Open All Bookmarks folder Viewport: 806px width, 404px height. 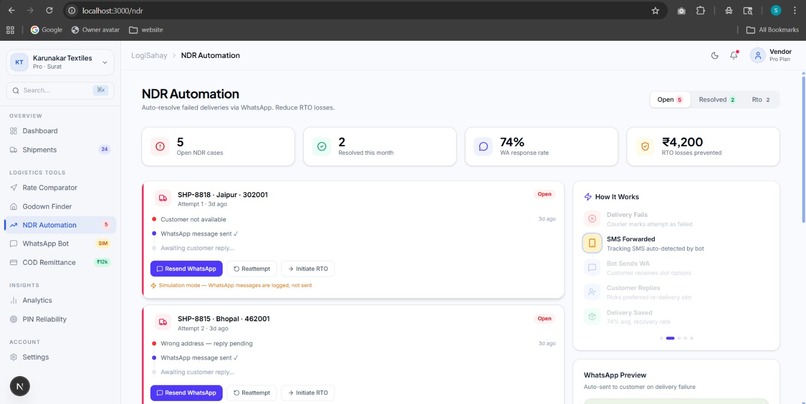(773, 30)
